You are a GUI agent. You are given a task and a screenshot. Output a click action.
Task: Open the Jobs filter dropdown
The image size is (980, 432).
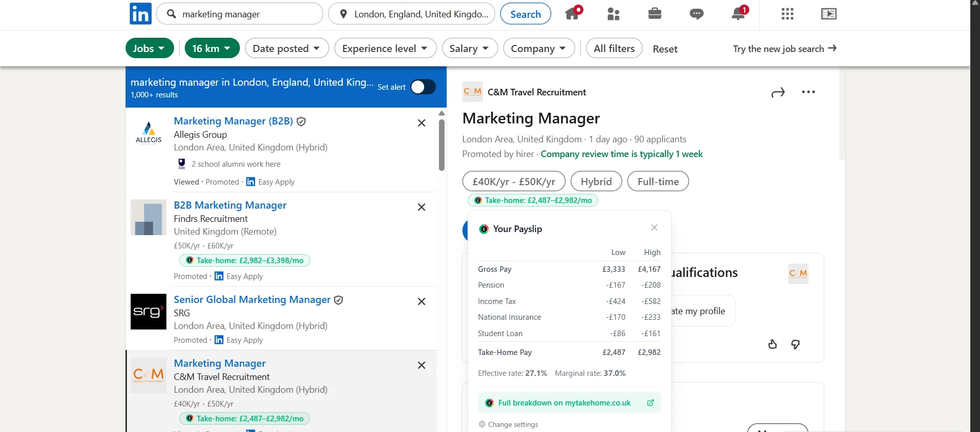[150, 48]
